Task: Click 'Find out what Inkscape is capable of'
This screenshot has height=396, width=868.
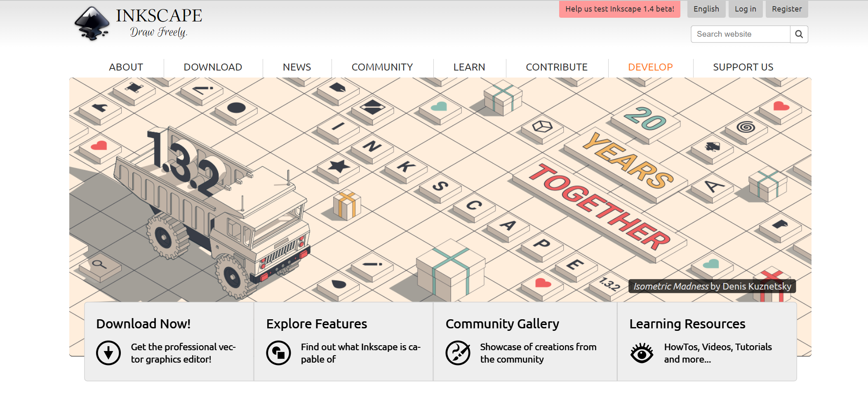Action: coord(361,353)
